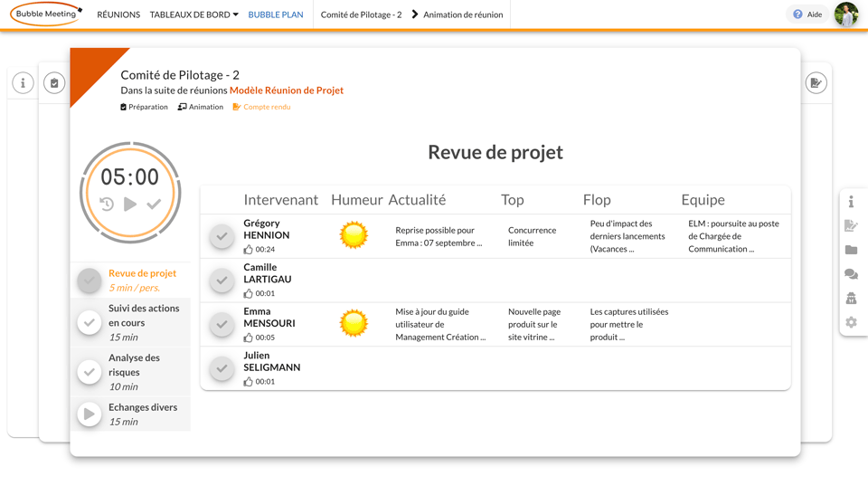This screenshot has height=495, width=868.
Task: Open Emma's 'Mise à jour du guide' cell
Action: (440, 324)
